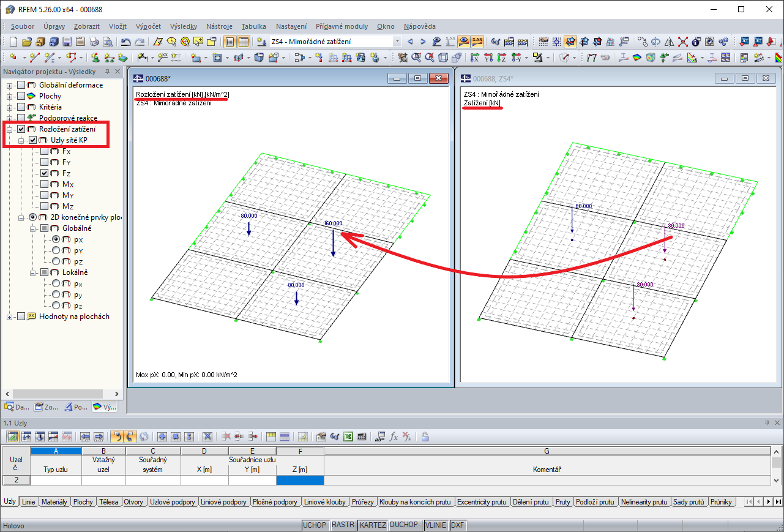This screenshot has width=784, height=532.
Task: Create a new model file
Action: coord(13,42)
